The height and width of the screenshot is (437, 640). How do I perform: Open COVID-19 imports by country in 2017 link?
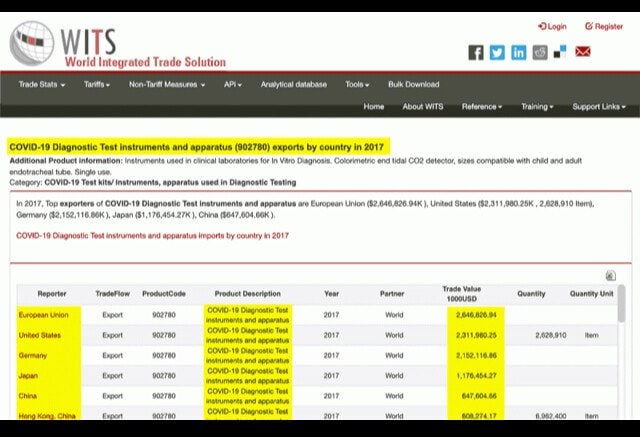pyautogui.click(x=152, y=236)
